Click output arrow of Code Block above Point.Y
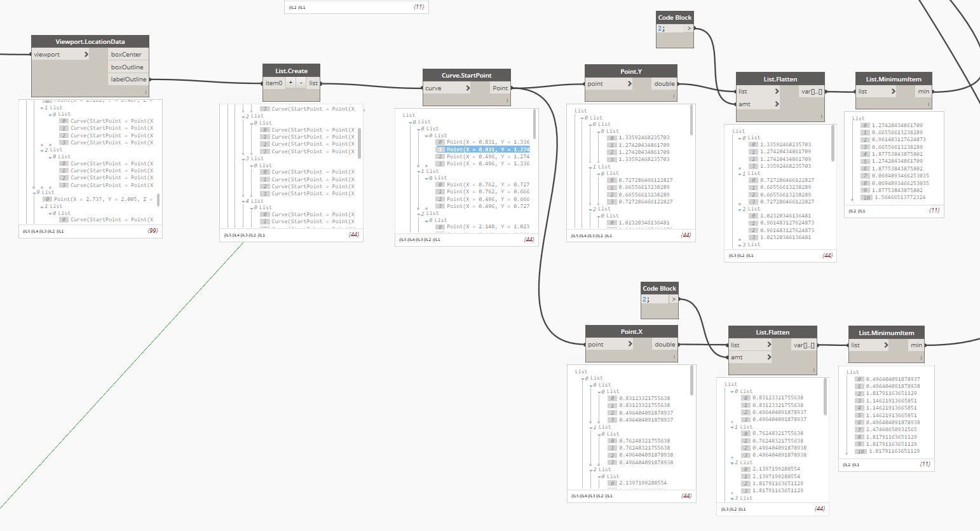 689,29
